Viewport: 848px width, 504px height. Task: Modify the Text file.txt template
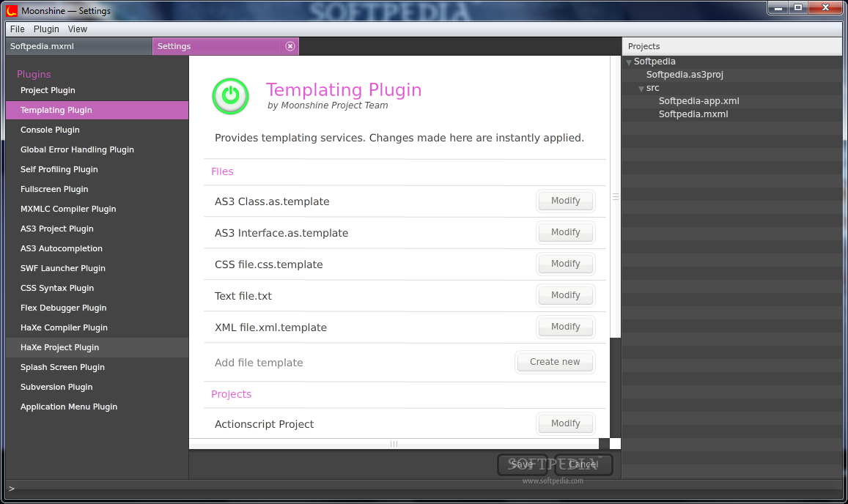pos(566,294)
